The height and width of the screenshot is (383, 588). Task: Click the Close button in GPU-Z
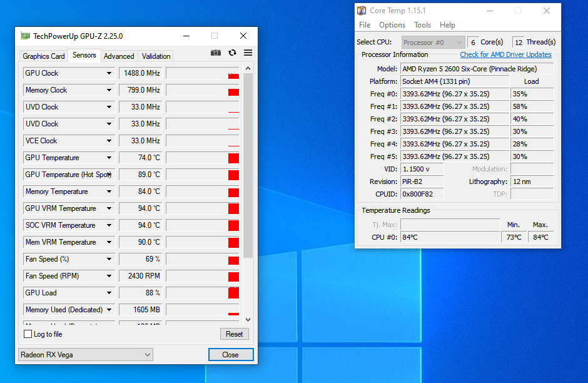(x=231, y=354)
